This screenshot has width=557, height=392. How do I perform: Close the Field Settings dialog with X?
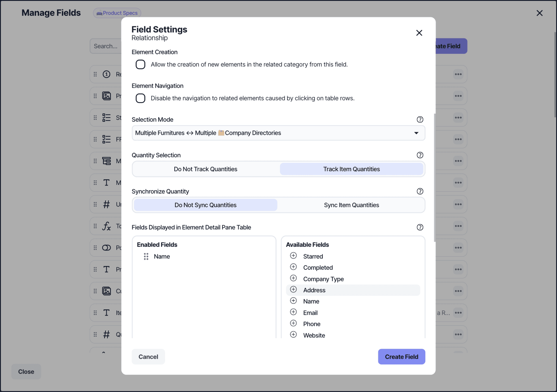[x=419, y=33]
